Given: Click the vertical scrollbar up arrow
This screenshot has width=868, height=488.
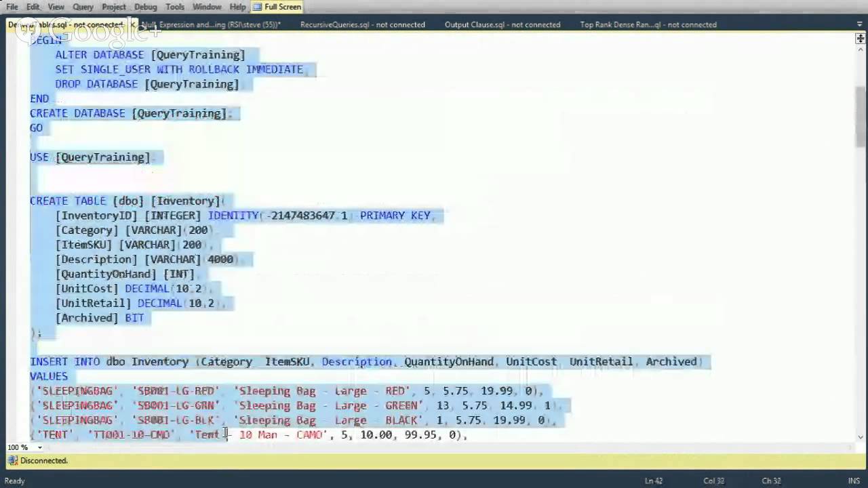Looking at the screenshot, I should (x=860, y=50).
